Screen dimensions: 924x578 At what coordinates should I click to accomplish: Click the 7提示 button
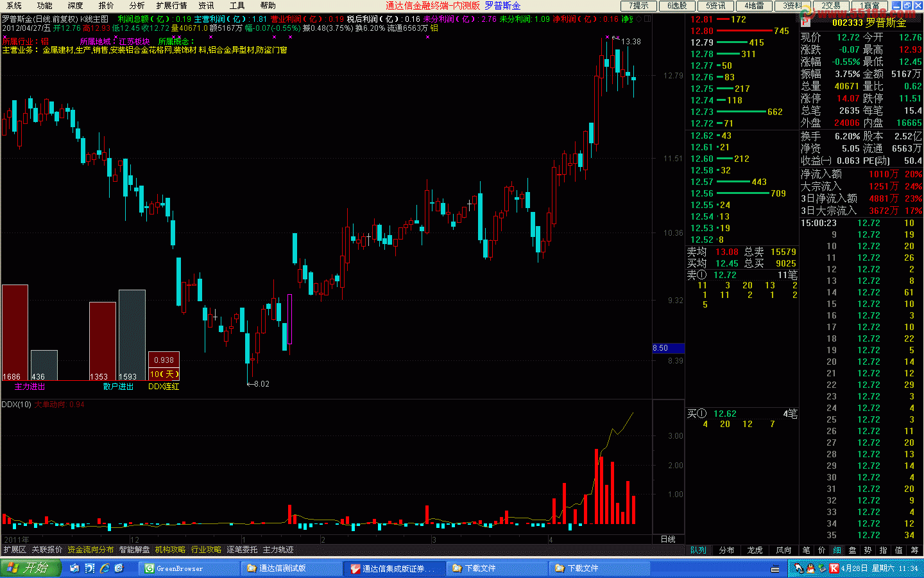coord(638,6)
